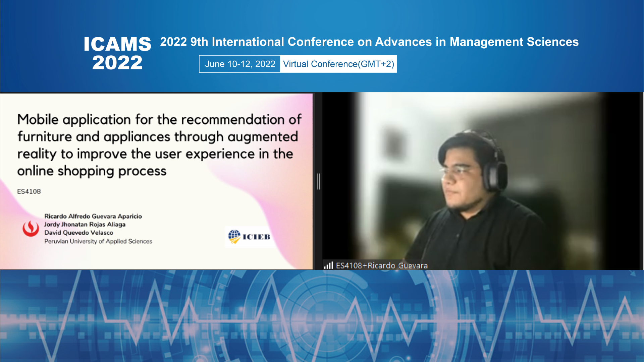644x362 pixels.
Task: Click the 'Virtual Conference(GMT+2)' label
Action: [338, 64]
